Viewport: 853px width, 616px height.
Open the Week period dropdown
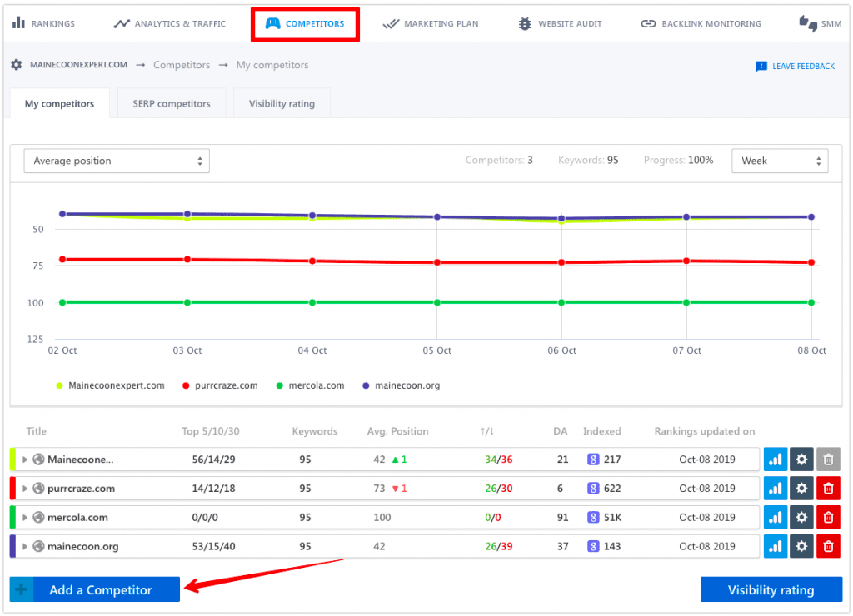pos(780,161)
